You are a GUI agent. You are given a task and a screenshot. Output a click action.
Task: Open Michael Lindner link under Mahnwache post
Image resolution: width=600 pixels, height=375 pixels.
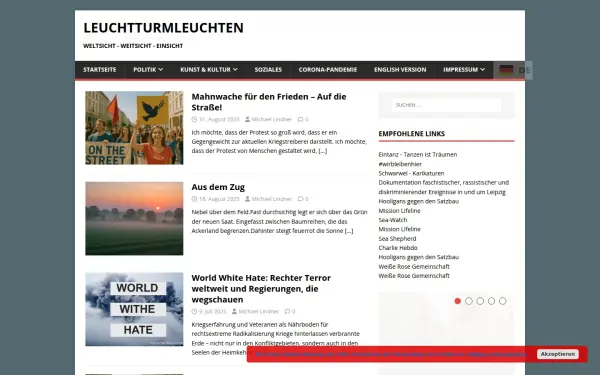tap(272, 119)
